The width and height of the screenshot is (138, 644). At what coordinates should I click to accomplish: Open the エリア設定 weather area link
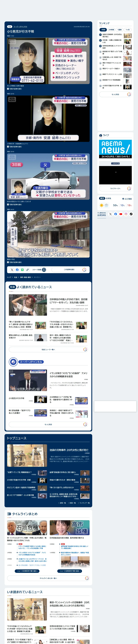coord(127,199)
